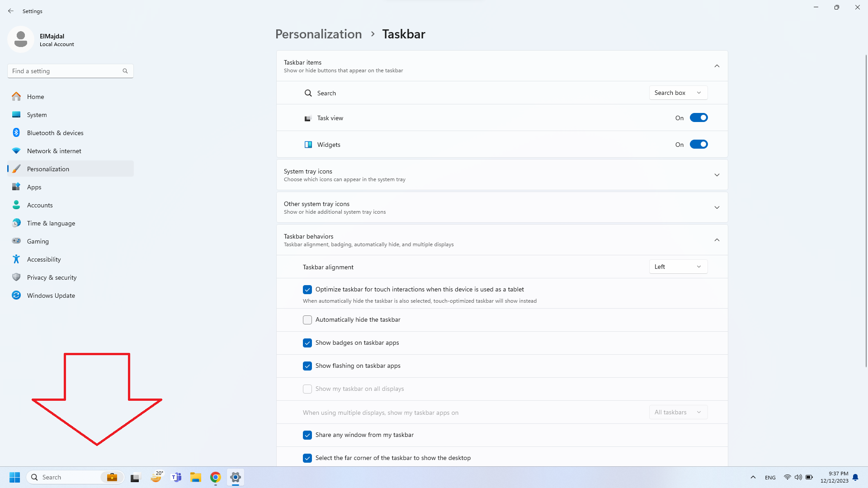Uncheck Show badges on taskbar apps
The width and height of the screenshot is (868, 488).
307,343
